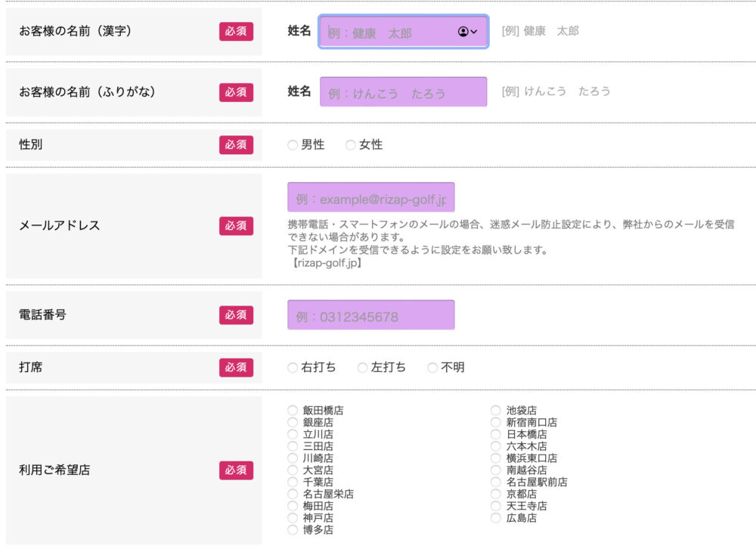
Task: Click the [例] 健康 太郎 example text
Action: click(x=540, y=31)
